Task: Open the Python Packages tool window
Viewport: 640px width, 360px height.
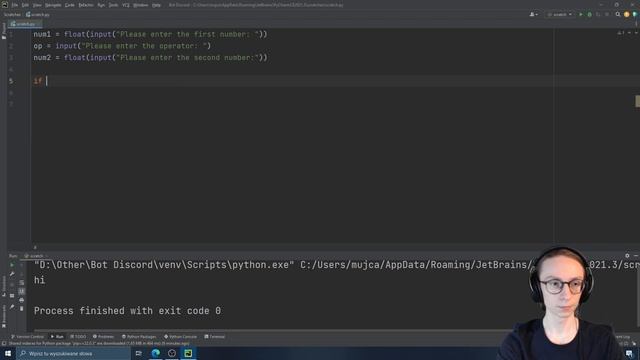Action: tap(139, 337)
